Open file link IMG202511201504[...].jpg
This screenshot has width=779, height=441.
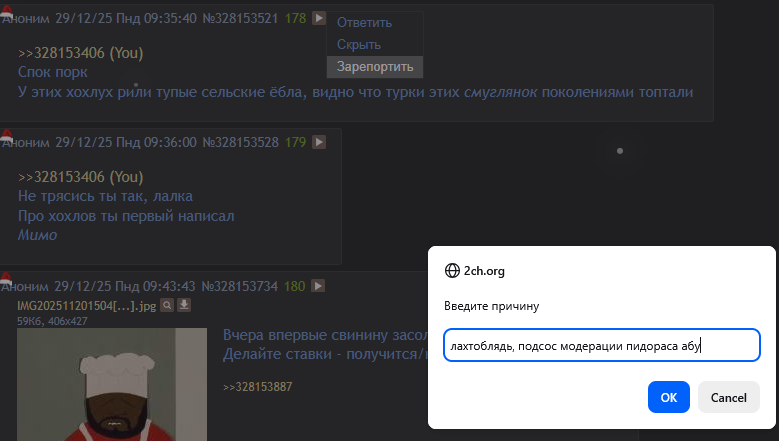[x=86, y=305]
